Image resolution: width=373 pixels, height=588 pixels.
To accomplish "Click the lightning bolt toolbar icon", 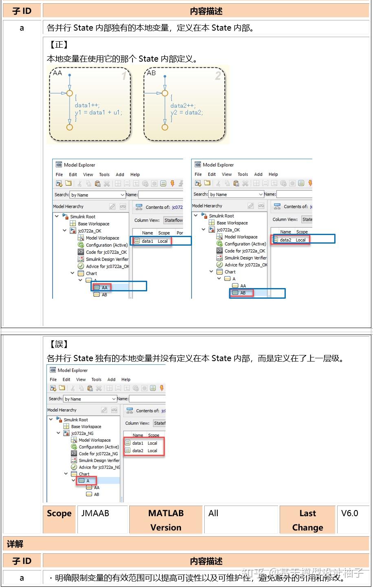I will pyautogui.click(x=172, y=183).
